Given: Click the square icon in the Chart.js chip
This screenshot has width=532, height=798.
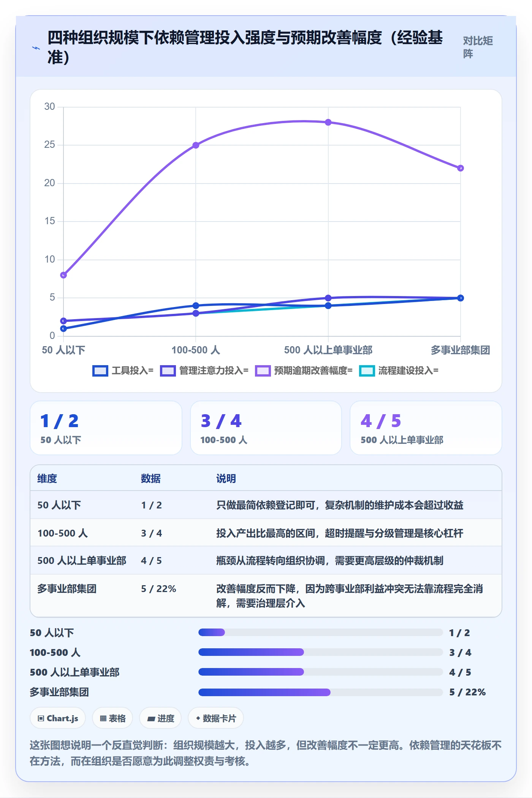Looking at the screenshot, I should pyautogui.click(x=41, y=718).
